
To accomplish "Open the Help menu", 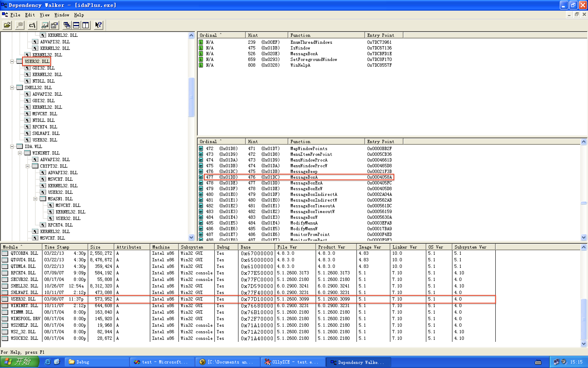I will point(79,15).
